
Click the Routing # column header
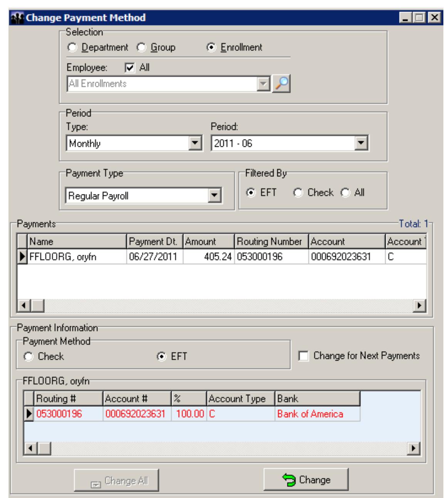pos(69,399)
